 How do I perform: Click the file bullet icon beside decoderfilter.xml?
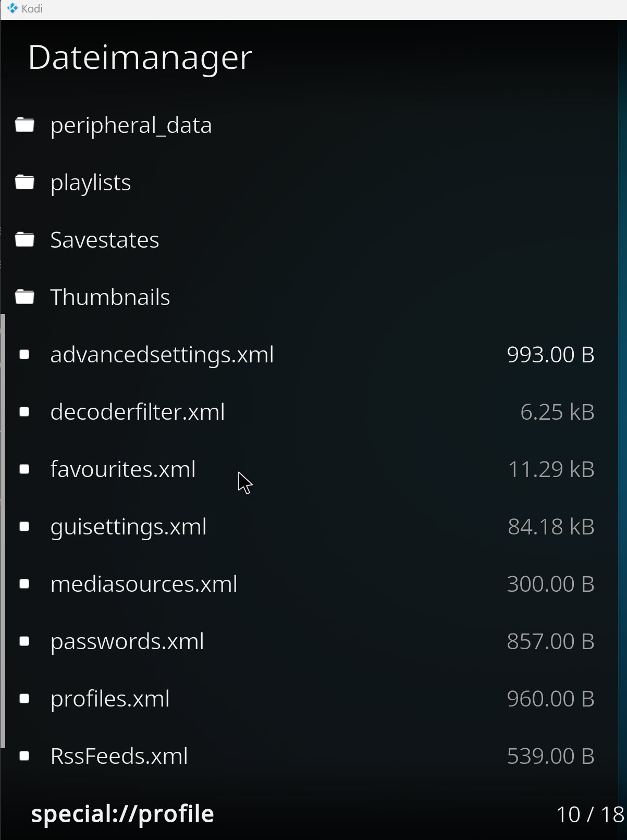(x=24, y=412)
